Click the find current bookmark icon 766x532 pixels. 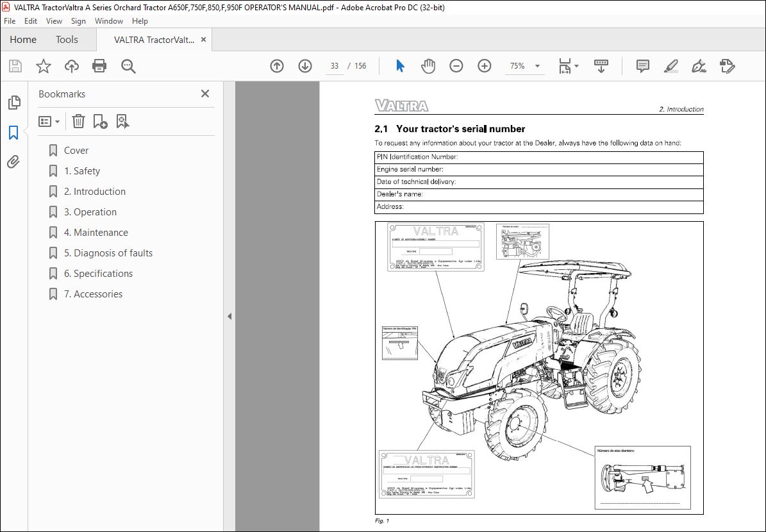[x=122, y=121]
